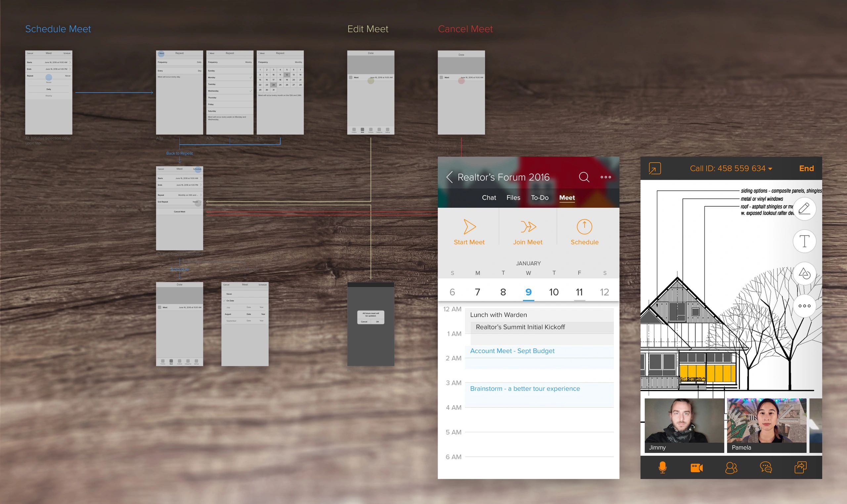The width and height of the screenshot is (847, 504).
Task: Click the share screen icon
Action: coord(800,468)
